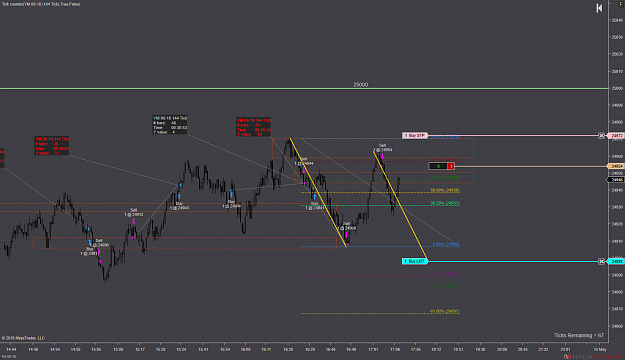Click the black current price marker on axis
Screen dimensions: 625x360
click(x=616, y=180)
